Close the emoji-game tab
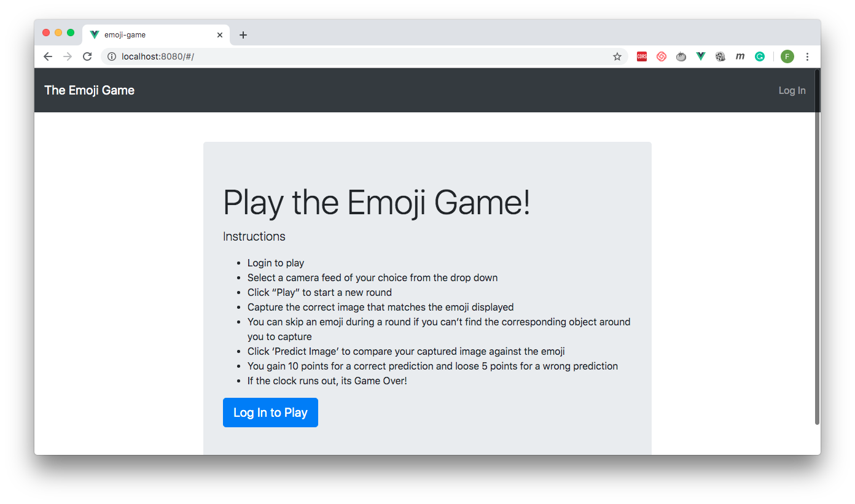Screen dimensions: 855x504 click(220, 35)
